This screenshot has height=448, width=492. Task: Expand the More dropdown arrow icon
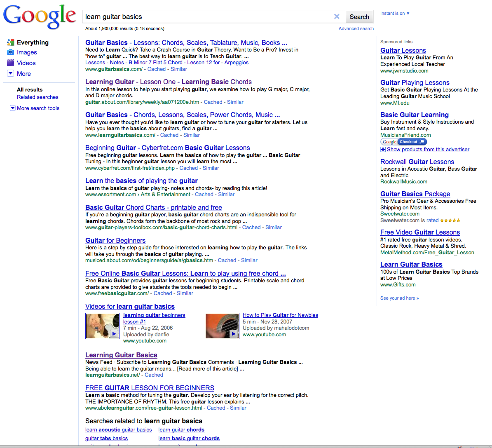10,73
